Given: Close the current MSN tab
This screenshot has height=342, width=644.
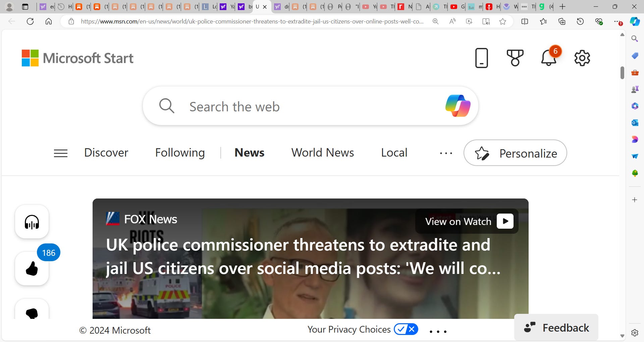Looking at the screenshot, I should 265,7.
